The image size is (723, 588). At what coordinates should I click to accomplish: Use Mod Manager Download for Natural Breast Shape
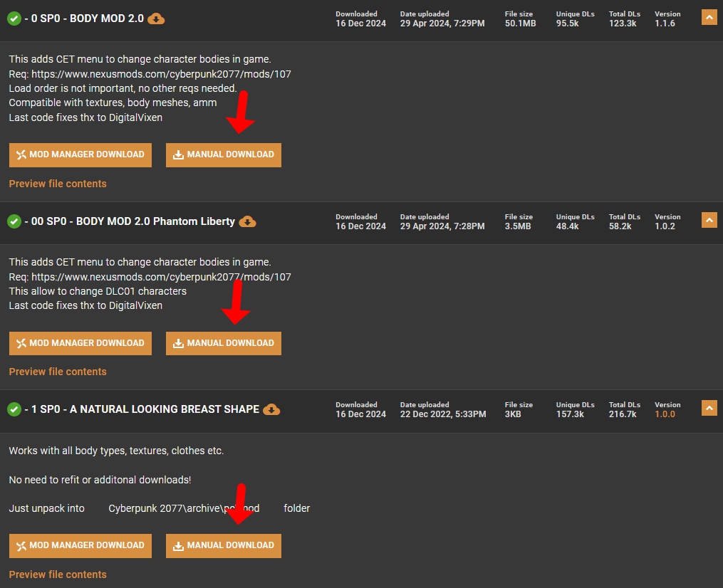coord(80,545)
